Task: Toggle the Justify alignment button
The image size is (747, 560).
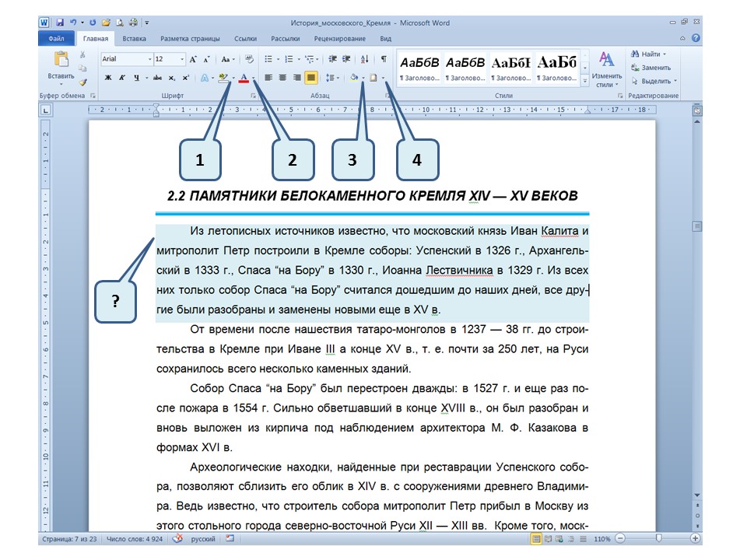Action: pos(310,78)
